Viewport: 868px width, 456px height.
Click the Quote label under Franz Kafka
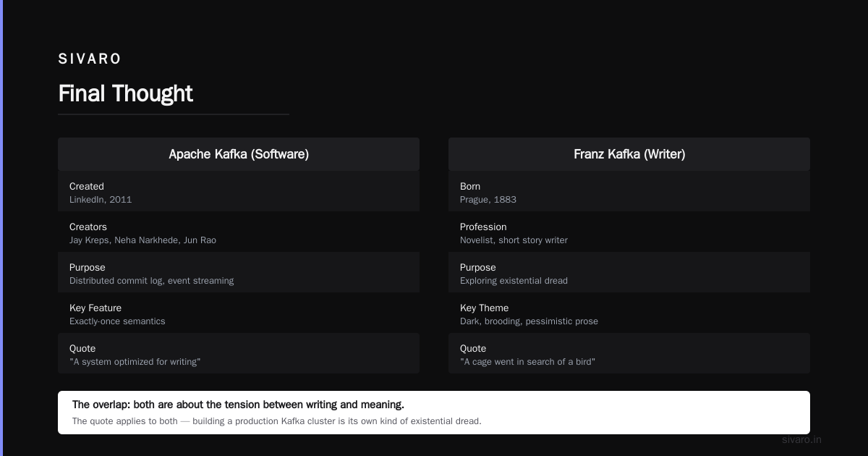coord(473,348)
